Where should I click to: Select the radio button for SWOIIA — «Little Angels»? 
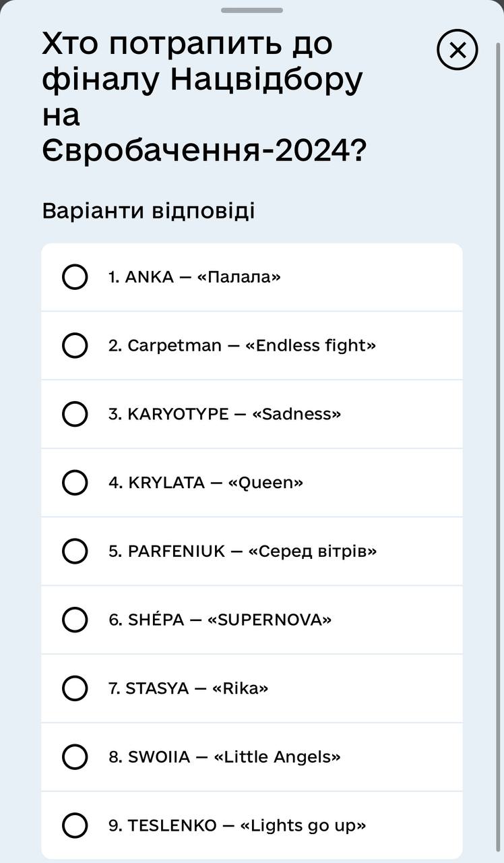point(74,757)
